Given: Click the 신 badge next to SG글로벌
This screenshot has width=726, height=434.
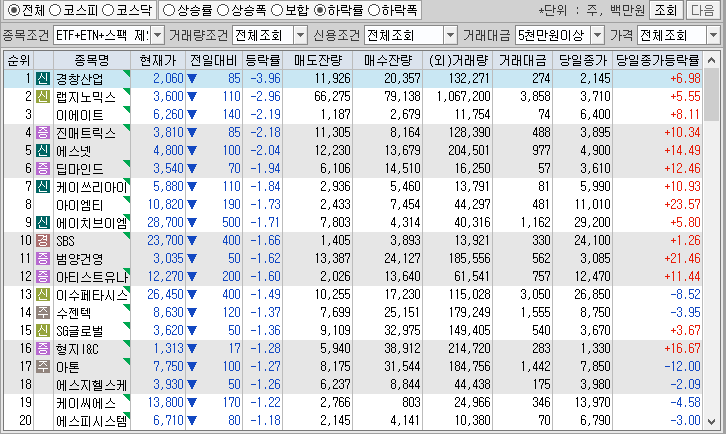Looking at the screenshot, I should (43, 331).
